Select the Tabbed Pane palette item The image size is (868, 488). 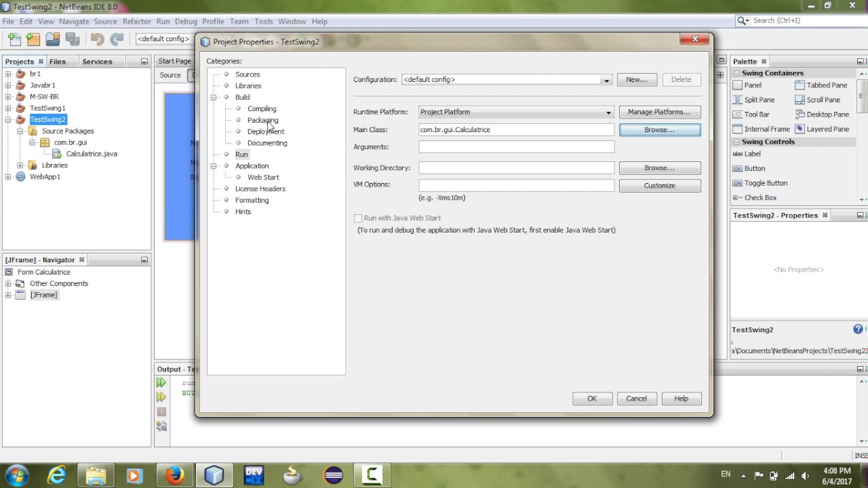click(x=821, y=85)
